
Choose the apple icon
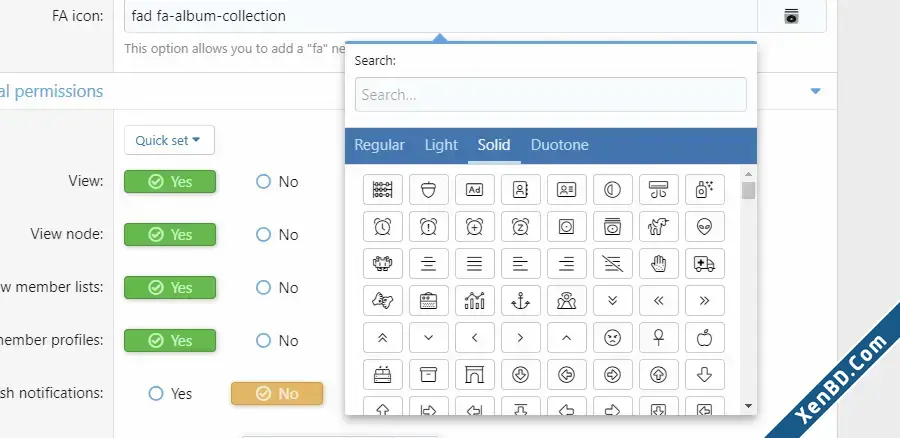pyautogui.click(x=704, y=338)
